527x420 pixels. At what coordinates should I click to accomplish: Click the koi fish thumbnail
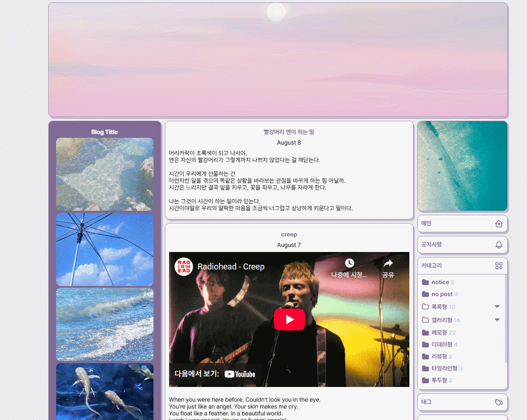point(104,392)
